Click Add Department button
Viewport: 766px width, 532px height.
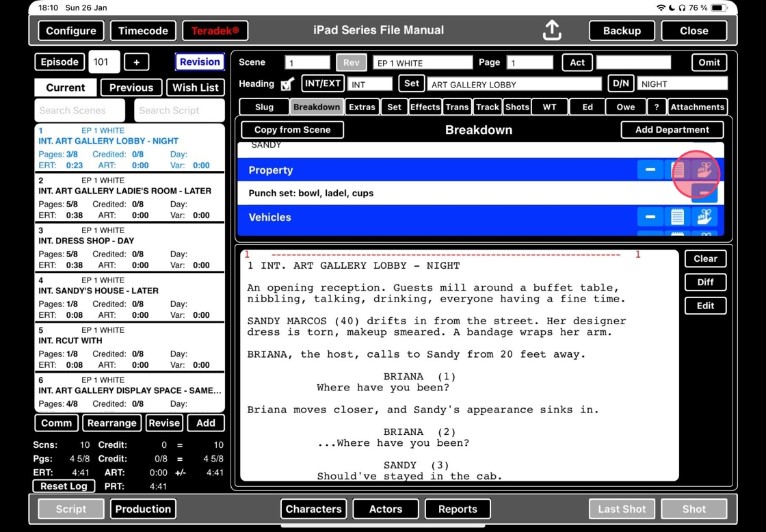(672, 130)
